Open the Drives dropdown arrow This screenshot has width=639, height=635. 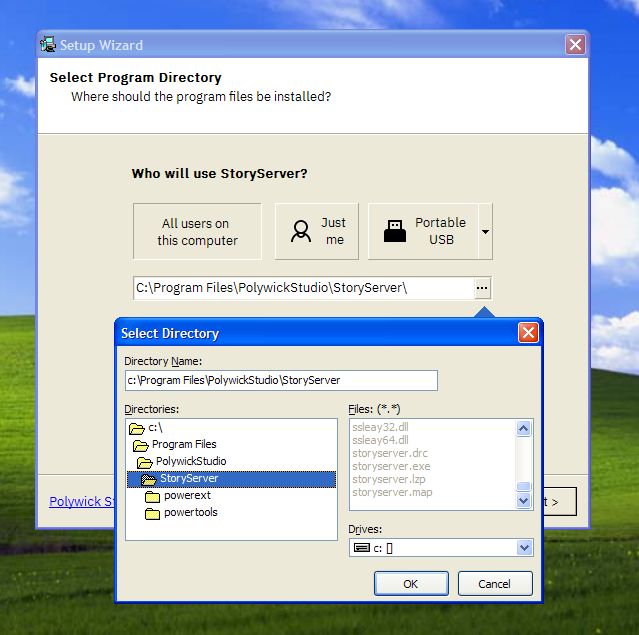click(524, 547)
